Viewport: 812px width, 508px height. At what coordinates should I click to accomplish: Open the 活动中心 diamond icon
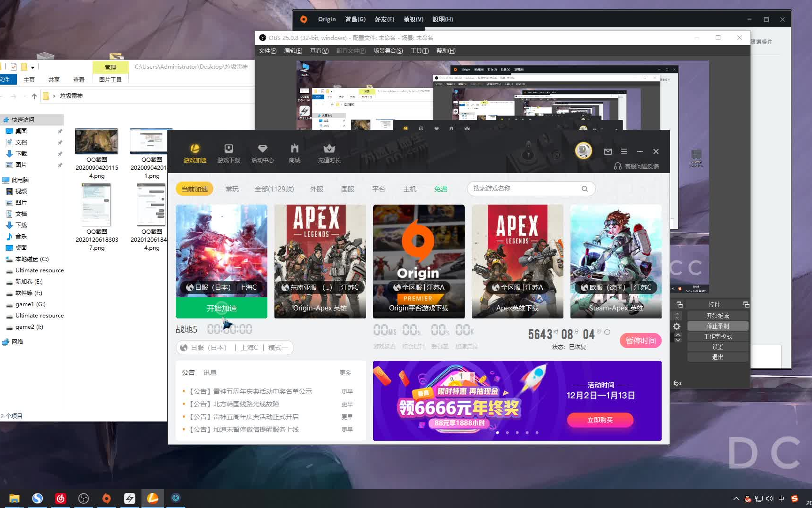(263, 149)
